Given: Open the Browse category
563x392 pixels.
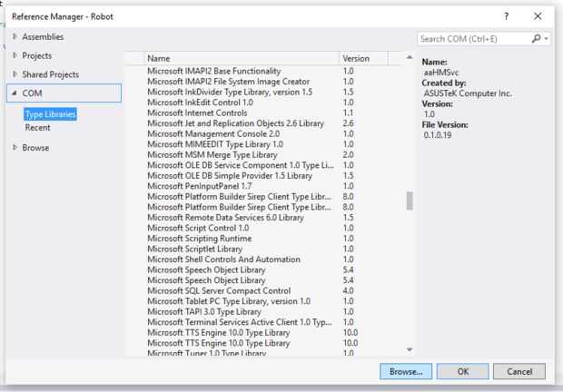Looking at the screenshot, I should (35, 147).
